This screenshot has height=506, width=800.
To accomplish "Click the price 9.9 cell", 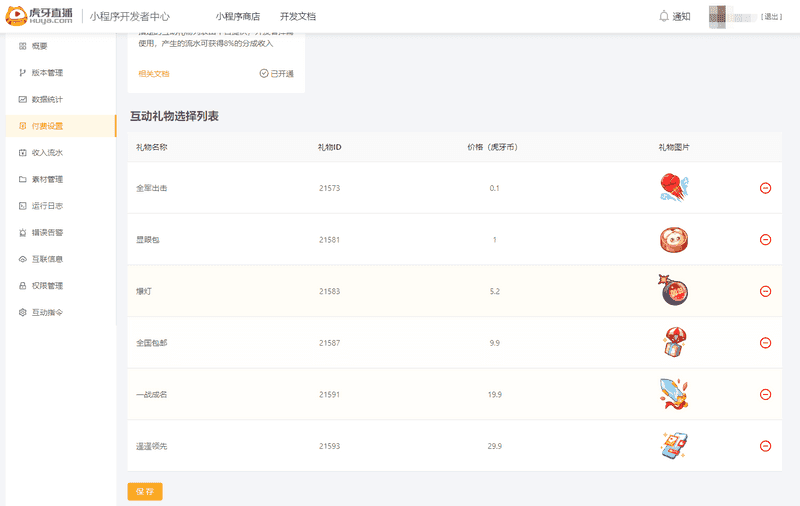I will pos(494,343).
